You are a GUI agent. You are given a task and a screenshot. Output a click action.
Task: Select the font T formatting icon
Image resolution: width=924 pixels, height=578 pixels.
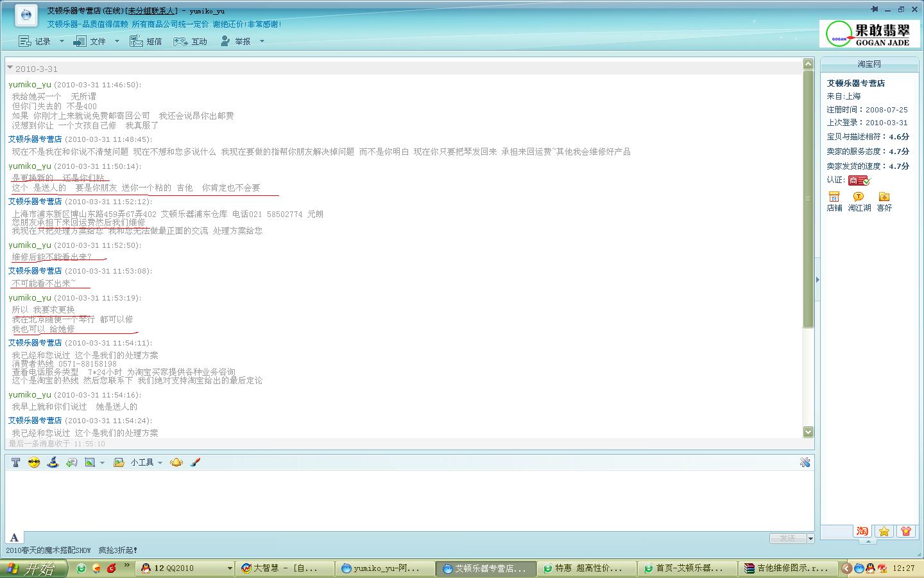point(15,462)
